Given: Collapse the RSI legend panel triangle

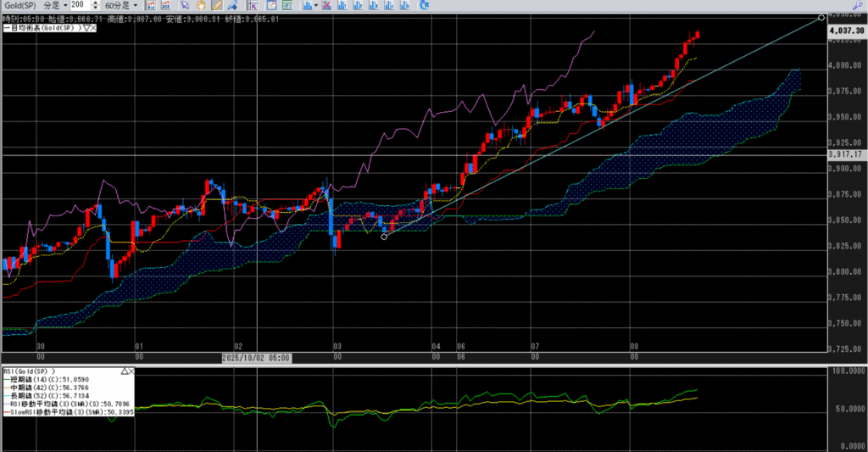Looking at the screenshot, I should [x=125, y=371].
